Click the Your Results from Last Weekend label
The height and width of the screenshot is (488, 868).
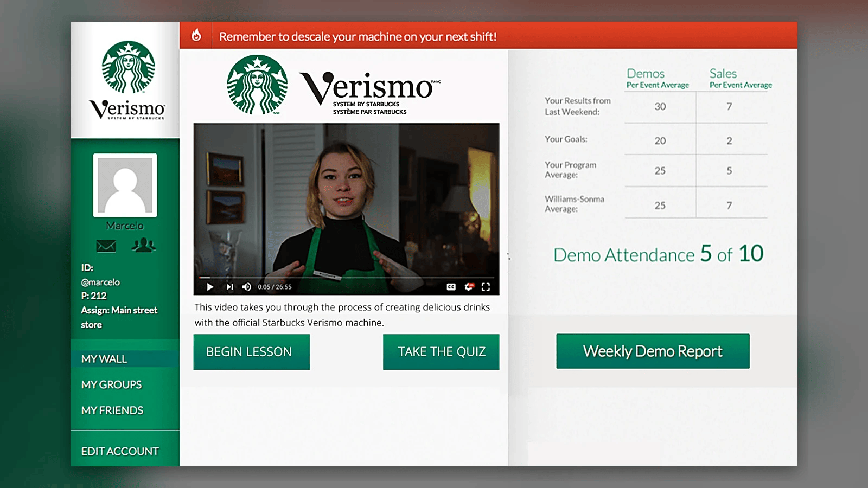point(578,106)
